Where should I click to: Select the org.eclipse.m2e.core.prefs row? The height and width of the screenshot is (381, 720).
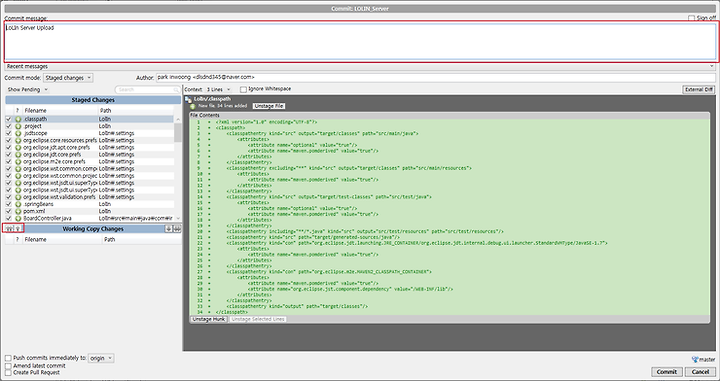[x=90, y=162]
